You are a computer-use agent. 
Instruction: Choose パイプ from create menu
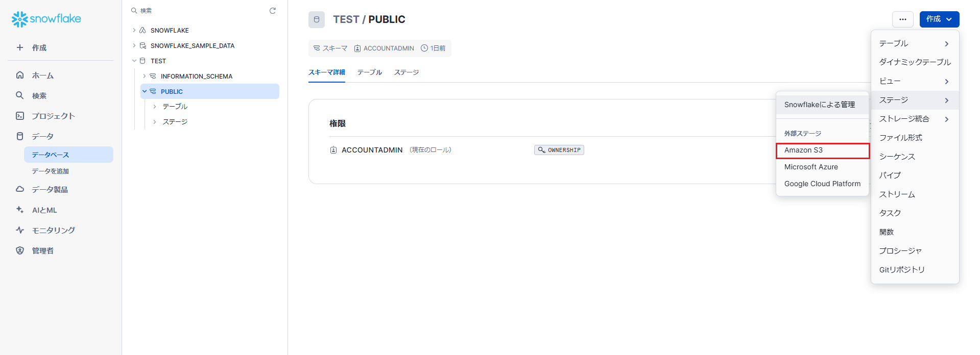pos(915,175)
